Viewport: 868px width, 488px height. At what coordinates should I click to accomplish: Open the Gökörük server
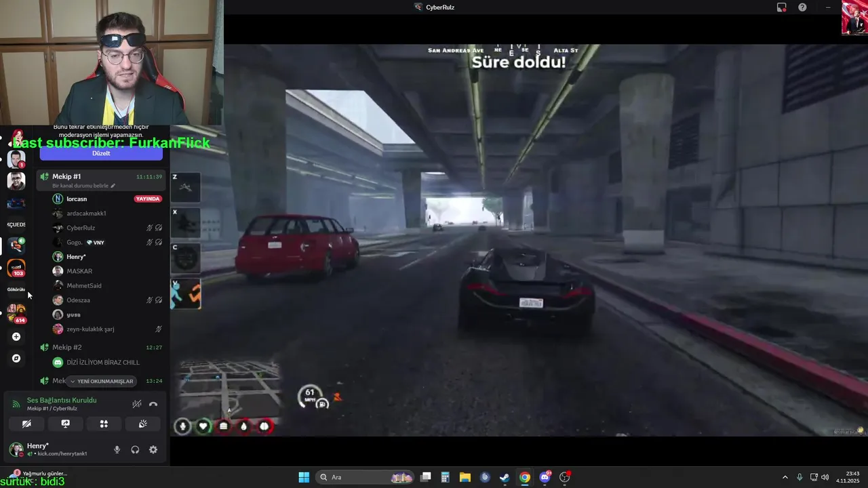[16, 289]
